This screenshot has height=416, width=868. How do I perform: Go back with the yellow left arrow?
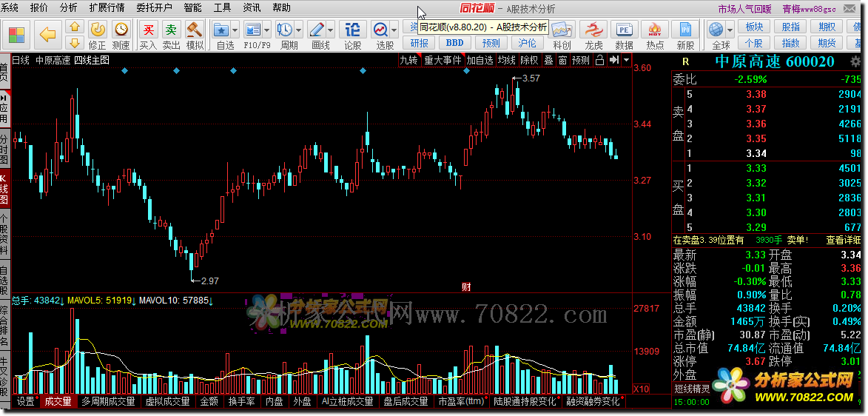click(49, 34)
